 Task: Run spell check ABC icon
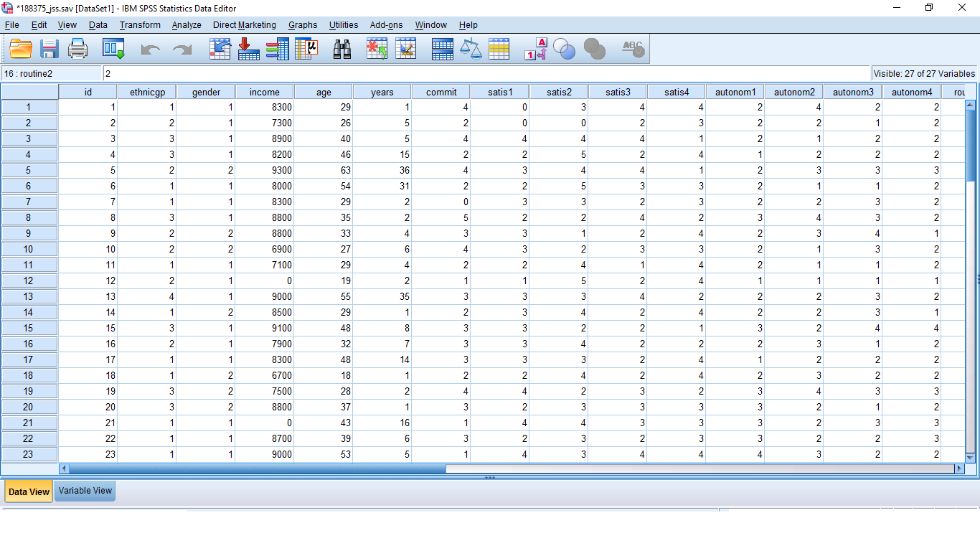click(x=633, y=49)
